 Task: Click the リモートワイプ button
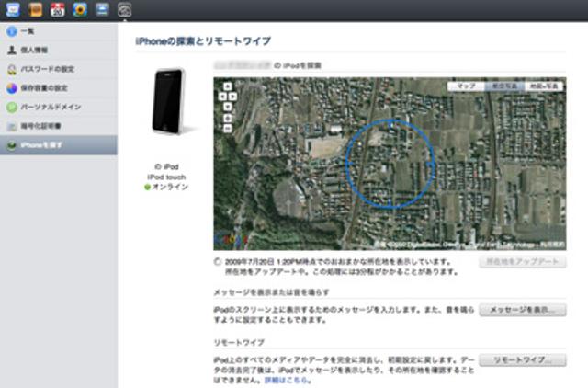coord(523,360)
